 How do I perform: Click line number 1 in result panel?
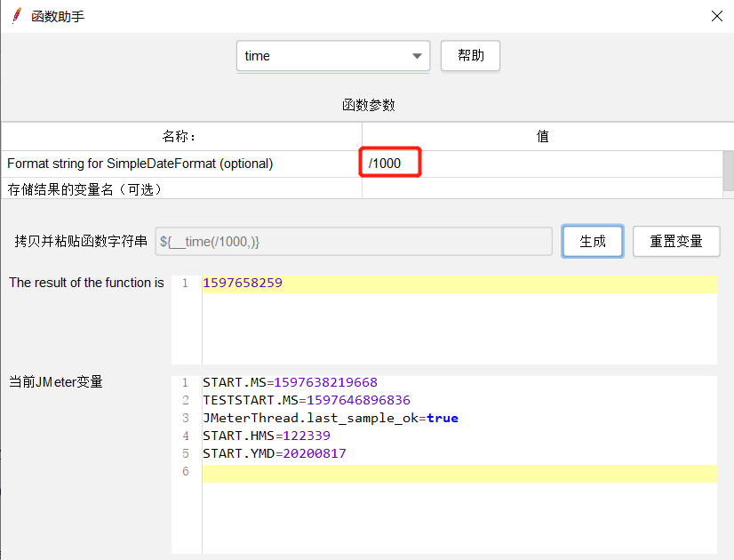click(186, 282)
